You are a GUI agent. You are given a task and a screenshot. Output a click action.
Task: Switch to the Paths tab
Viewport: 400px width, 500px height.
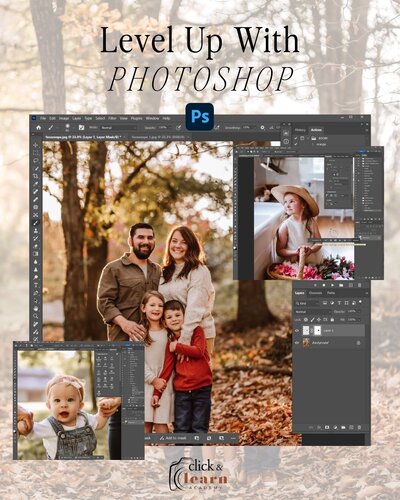331,293
